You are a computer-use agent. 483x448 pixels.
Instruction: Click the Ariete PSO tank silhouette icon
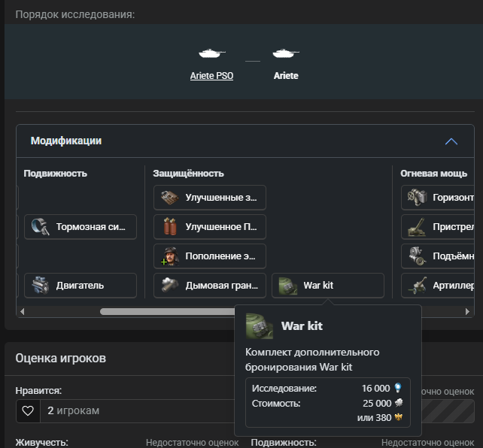212,53
